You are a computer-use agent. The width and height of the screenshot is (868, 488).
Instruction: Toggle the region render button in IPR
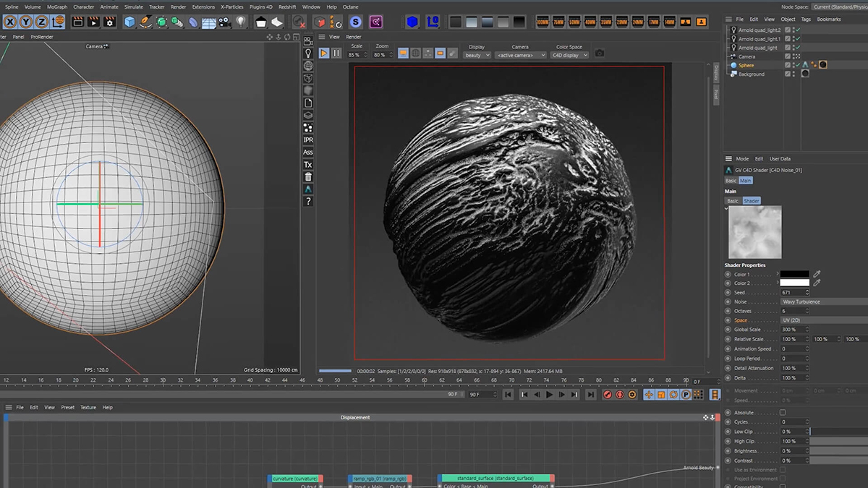click(441, 53)
